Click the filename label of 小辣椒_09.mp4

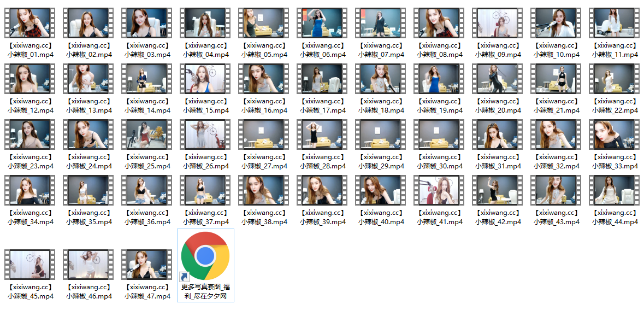(x=498, y=50)
